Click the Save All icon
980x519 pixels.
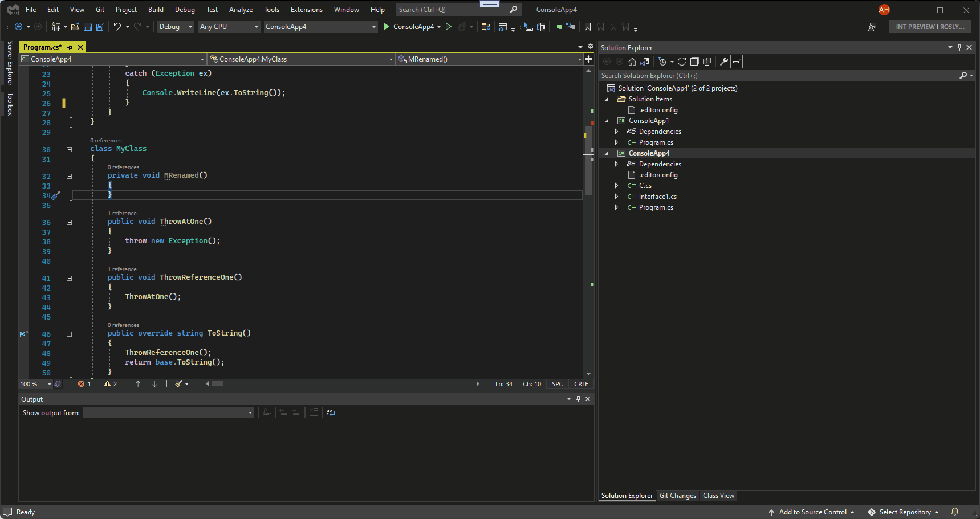pyautogui.click(x=100, y=27)
